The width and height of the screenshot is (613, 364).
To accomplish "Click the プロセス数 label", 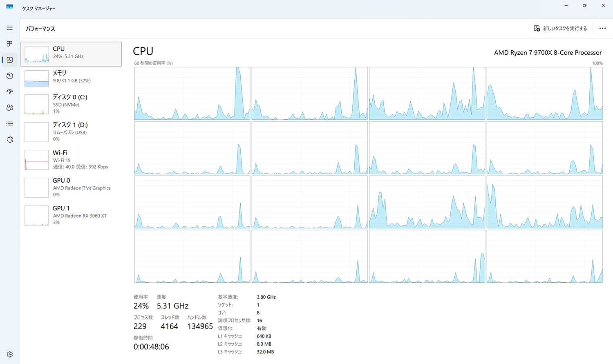I will coord(143,317).
